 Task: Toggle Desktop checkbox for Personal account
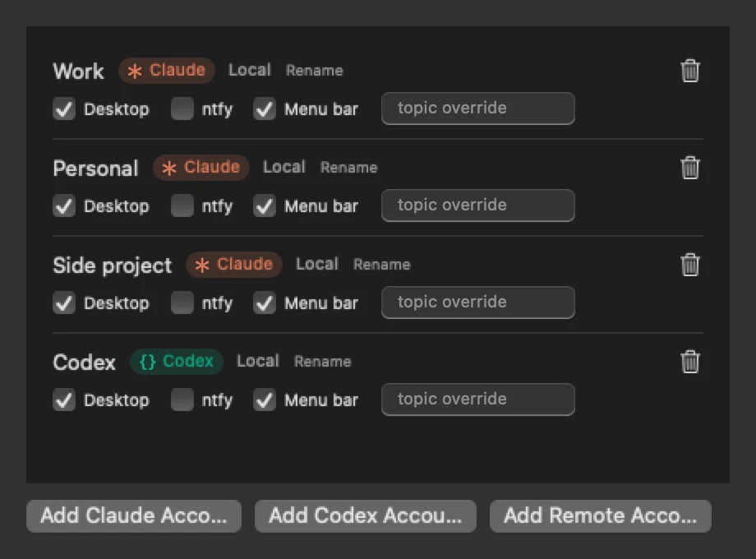click(64, 206)
